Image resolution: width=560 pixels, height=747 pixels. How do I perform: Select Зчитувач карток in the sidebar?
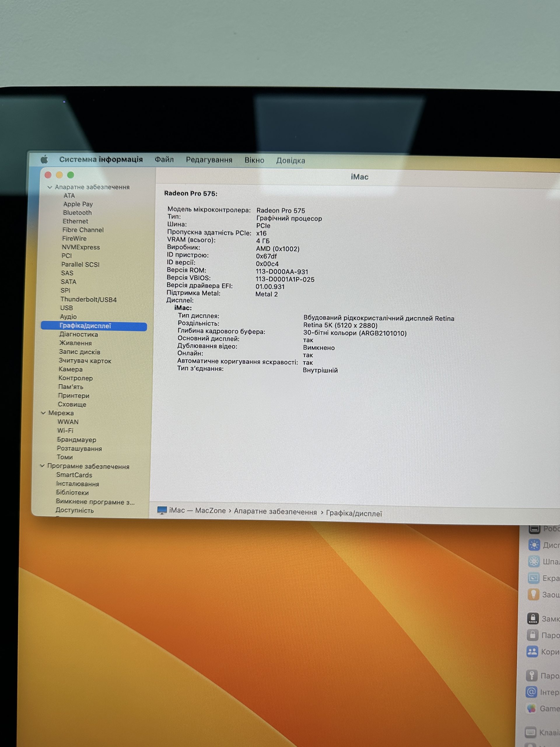[85, 361]
